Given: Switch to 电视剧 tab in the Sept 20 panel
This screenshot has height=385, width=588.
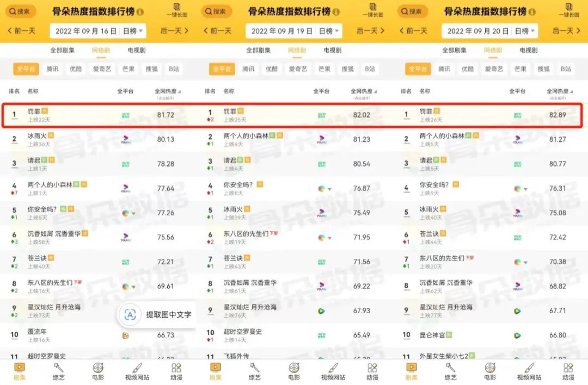Looking at the screenshot, I should tap(528, 50).
